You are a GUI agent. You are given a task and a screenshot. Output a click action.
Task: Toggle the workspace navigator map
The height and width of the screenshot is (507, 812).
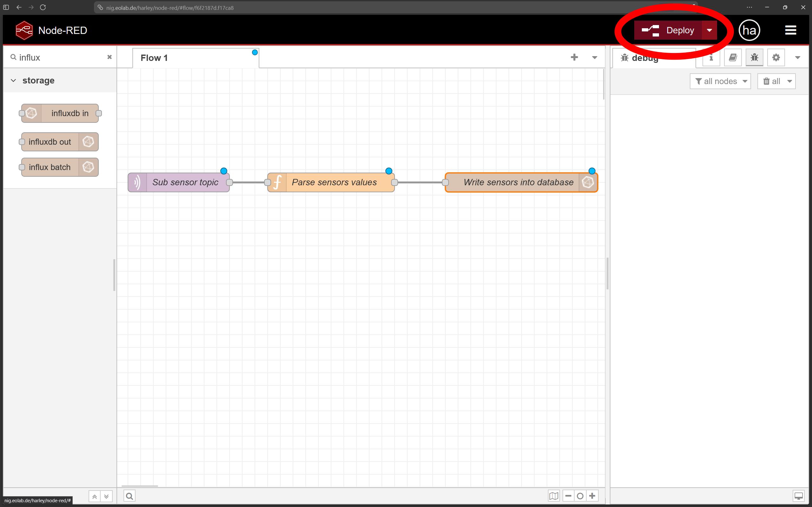pos(554,496)
